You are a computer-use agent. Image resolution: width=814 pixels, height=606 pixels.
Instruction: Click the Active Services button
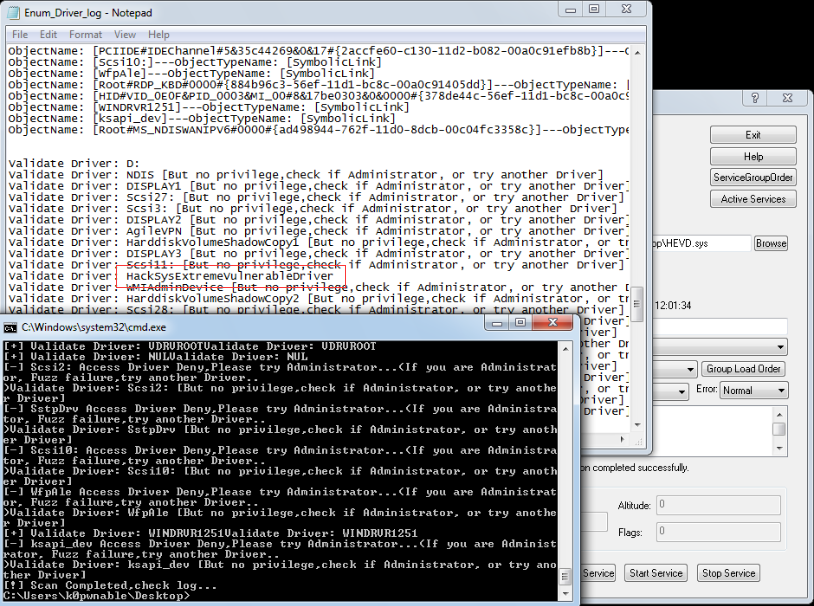(x=753, y=199)
